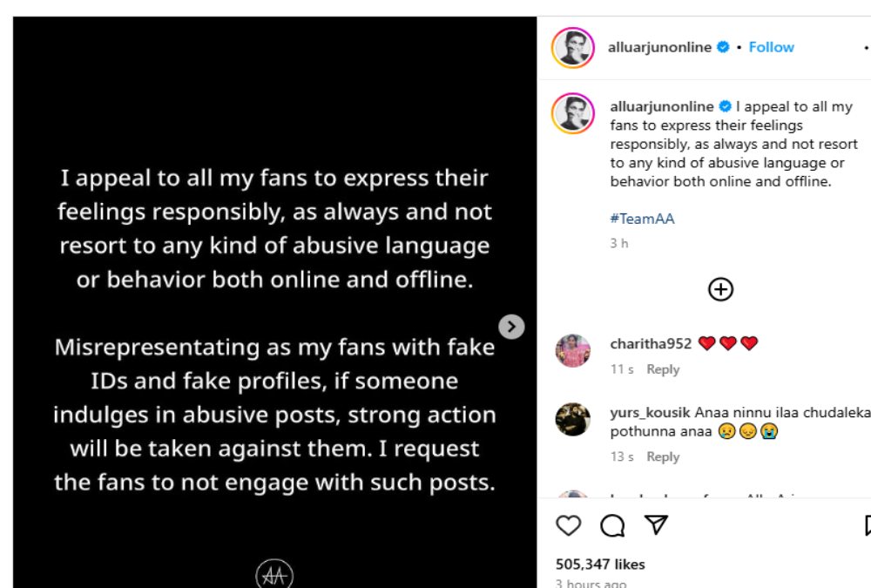Open yurs_kousik's profile from username
Image resolution: width=871 pixels, height=588 pixels.
(652, 412)
